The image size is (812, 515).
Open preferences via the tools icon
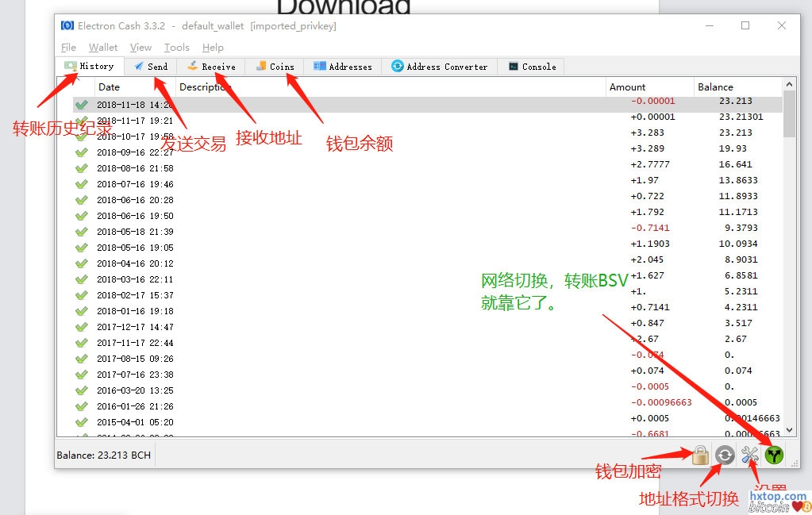click(x=749, y=455)
